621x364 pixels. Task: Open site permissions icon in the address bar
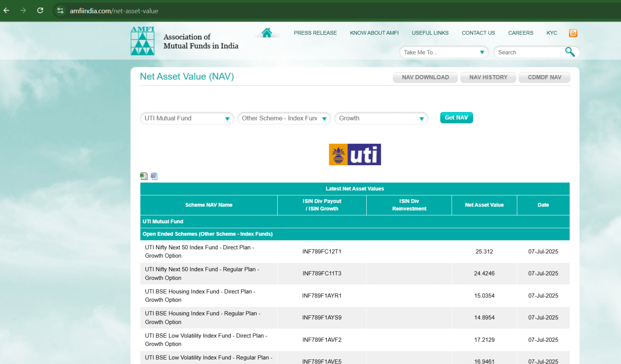pyautogui.click(x=60, y=11)
